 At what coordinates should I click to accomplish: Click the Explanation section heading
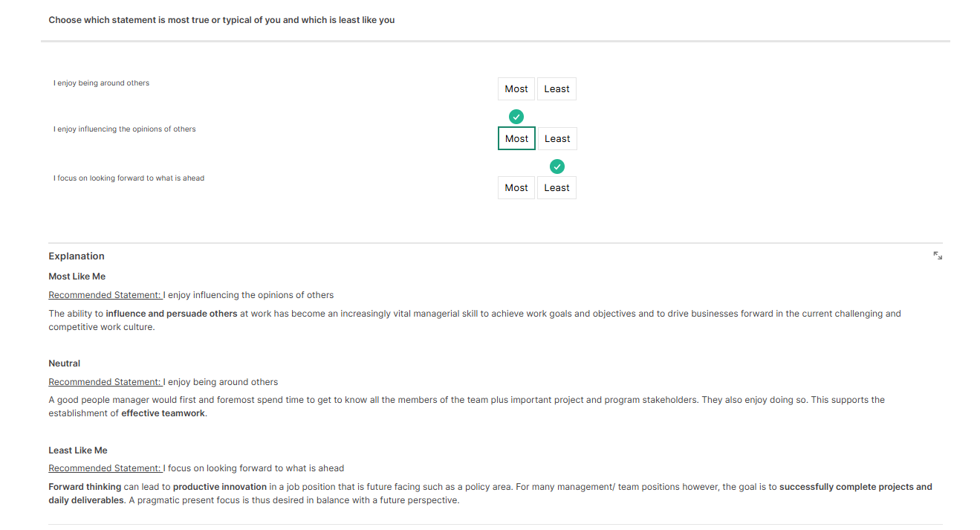pyautogui.click(x=77, y=256)
